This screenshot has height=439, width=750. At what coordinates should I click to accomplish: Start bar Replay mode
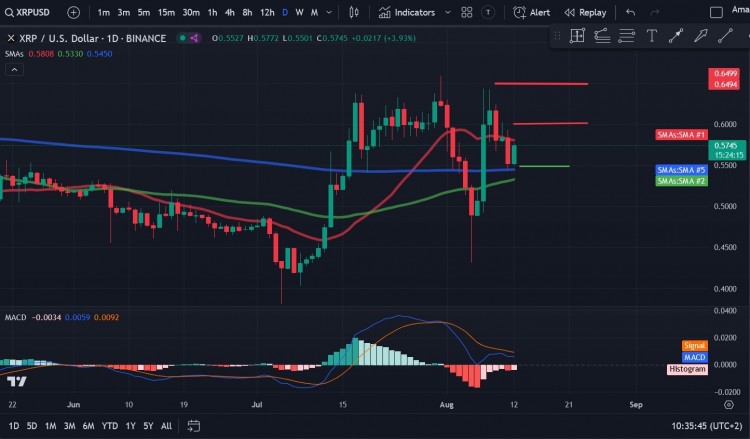[585, 12]
